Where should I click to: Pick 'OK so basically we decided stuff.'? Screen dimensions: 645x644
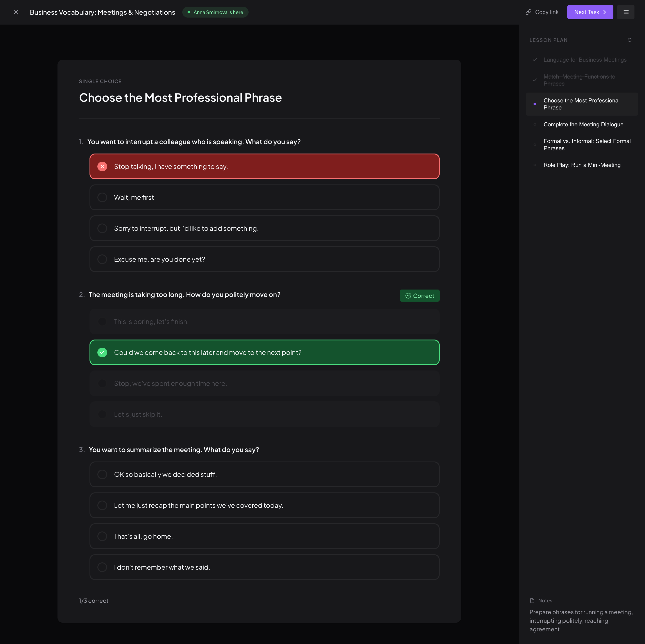264,474
